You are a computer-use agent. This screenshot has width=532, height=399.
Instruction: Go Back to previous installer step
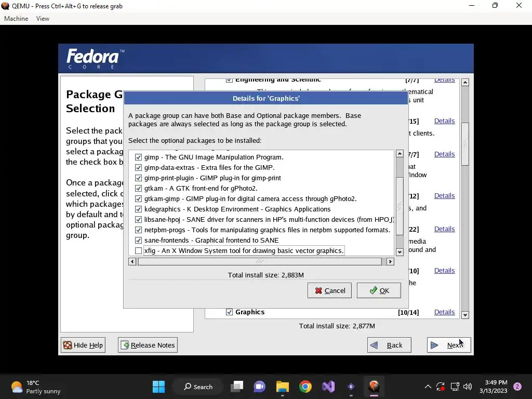[x=389, y=345]
